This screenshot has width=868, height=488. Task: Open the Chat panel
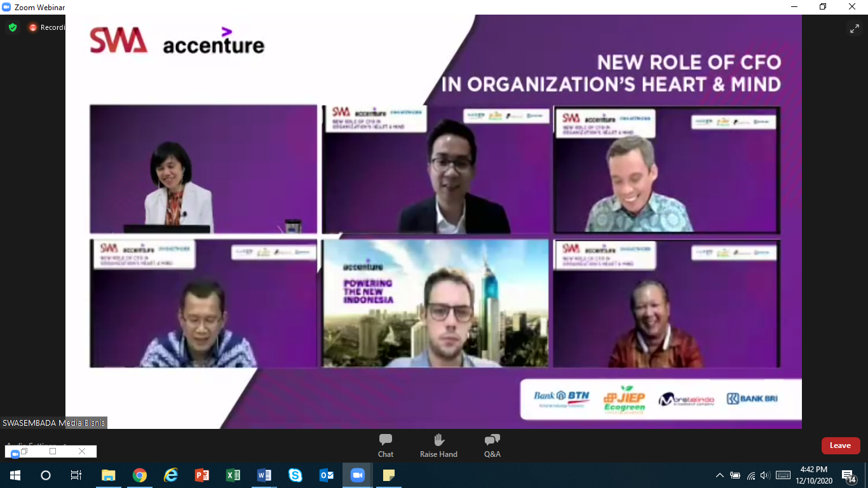click(x=386, y=445)
